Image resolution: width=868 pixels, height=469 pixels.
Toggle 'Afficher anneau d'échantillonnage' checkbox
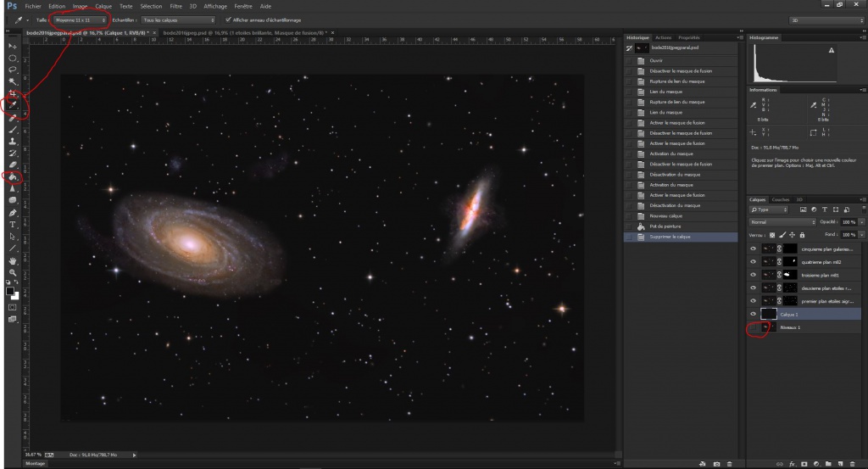click(x=227, y=20)
